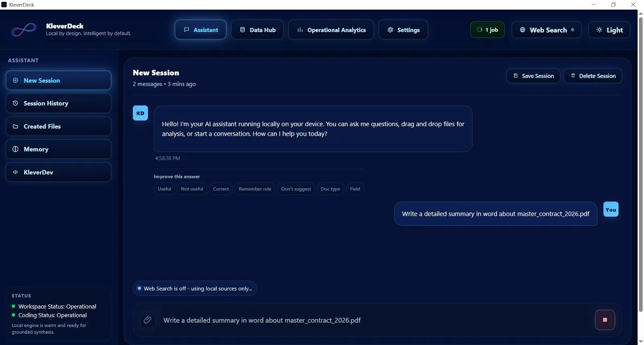Open the Memory section
Screen dimensions: 644x345
tap(58, 149)
